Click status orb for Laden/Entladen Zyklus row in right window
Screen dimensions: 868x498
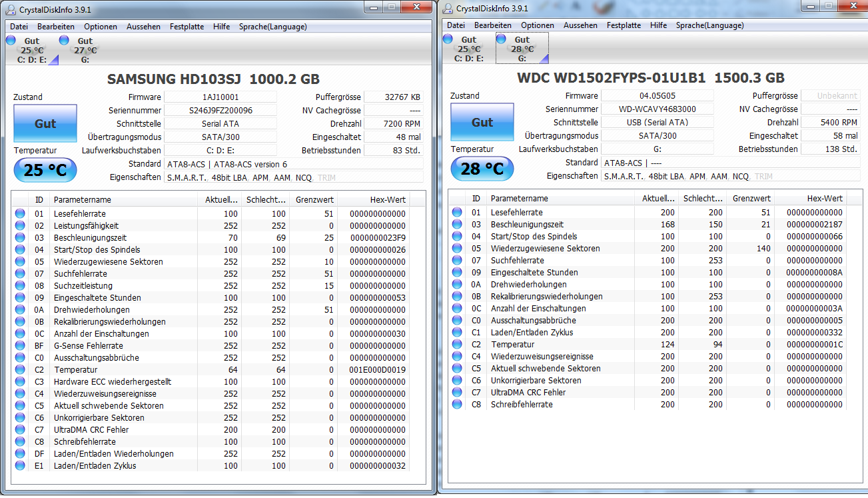(457, 332)
